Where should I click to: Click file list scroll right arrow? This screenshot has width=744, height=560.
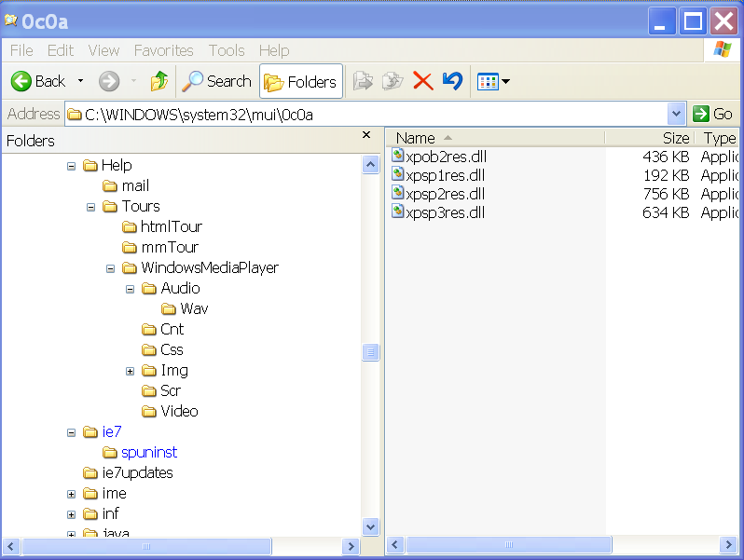(x=728, y=545)
